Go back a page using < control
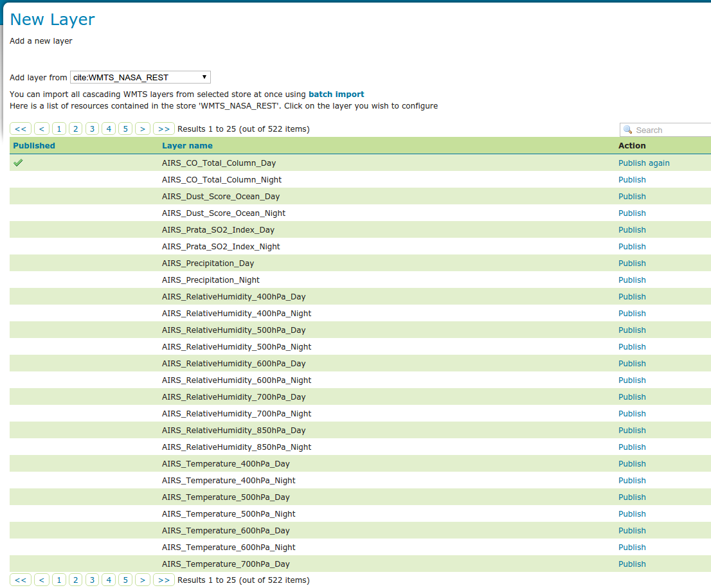 pyautogui.click(x=41, y=129)
